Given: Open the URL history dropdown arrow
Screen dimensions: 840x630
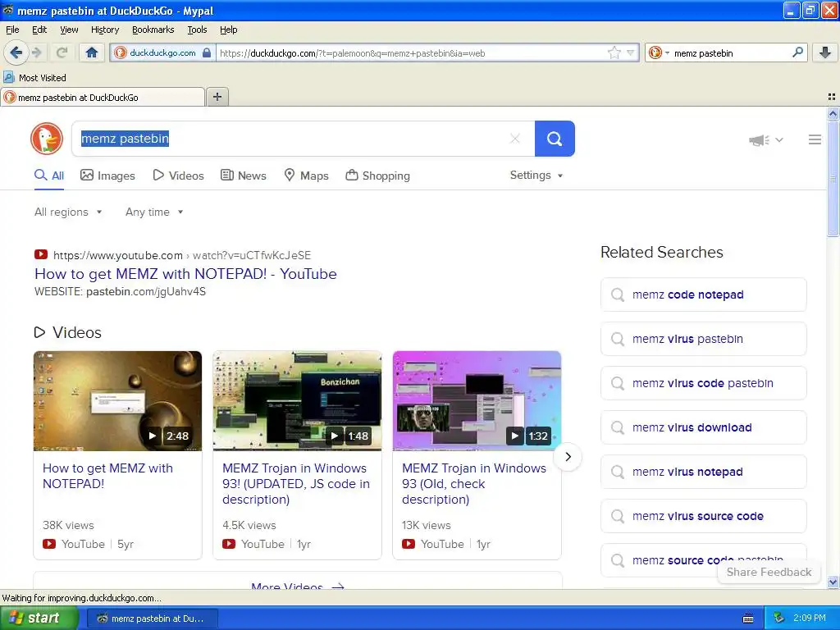Looking at the screenshot, I should tap(631, 52).
